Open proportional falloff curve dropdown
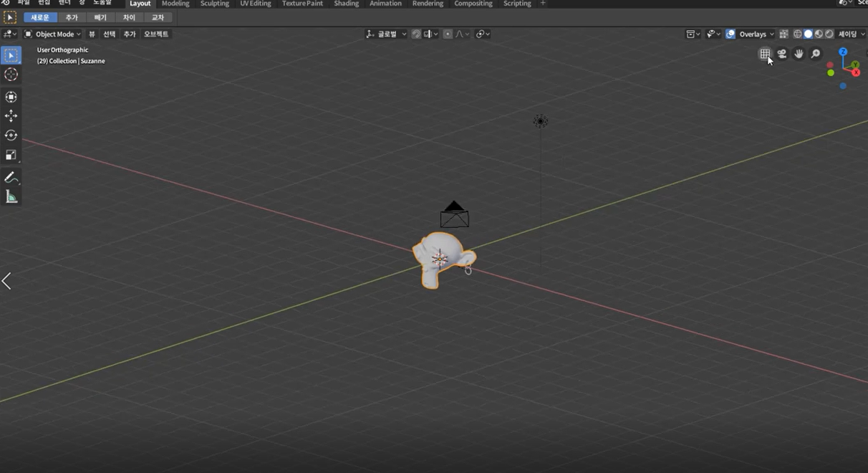Image resolution: width=868 pixels, height=473 pixels. tap(462, 34)
